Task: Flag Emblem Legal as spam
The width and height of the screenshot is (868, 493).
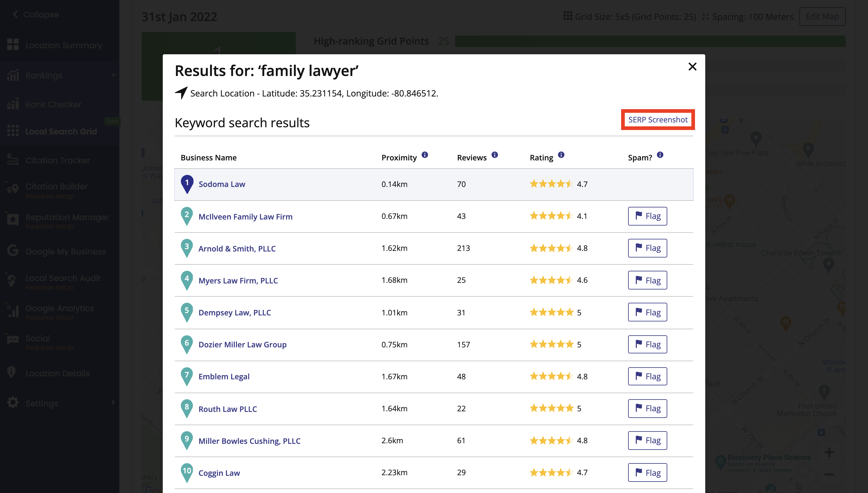Action: [647, 376]
